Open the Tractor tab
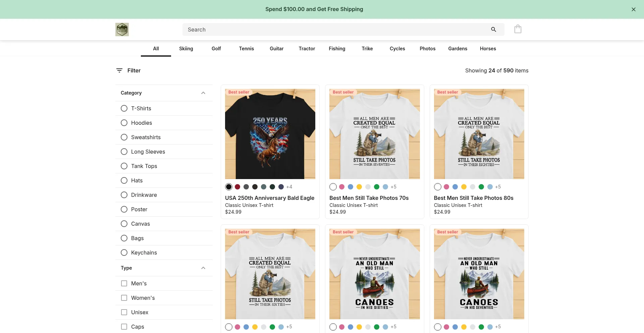 pos(307,49)
